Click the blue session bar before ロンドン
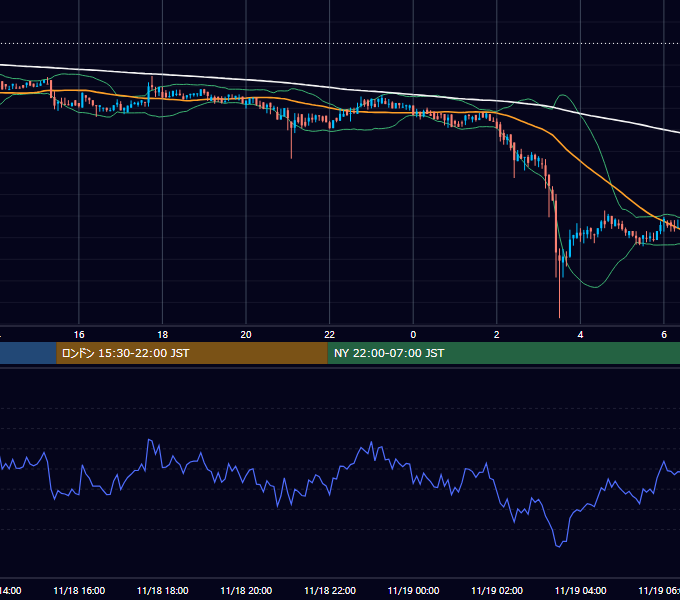The height and width of the screenshot is (600, 680). point(28,353)
